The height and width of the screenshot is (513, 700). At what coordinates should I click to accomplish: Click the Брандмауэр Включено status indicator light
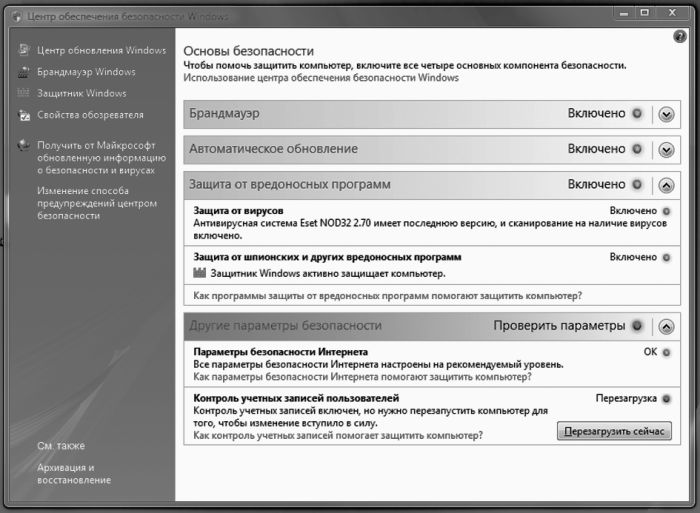(638, 114)
